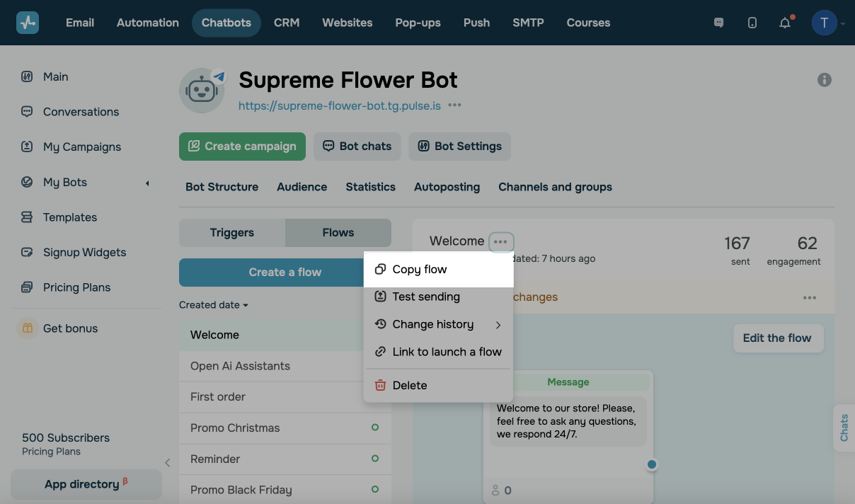This screenshot has width=855, height=504.
Task: Open the user account avatar menu
Action: click(x=825, y=23)
